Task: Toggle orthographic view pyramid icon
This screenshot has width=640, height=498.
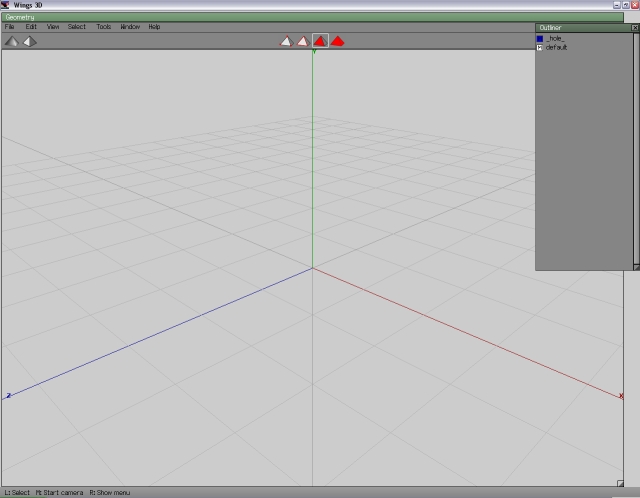Action: pyautogui.click(x=30, y=41)
